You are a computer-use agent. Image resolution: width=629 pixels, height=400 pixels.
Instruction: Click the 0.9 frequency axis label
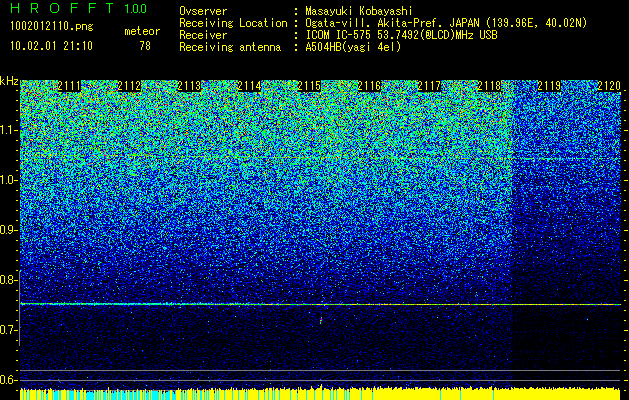click(x=8, y=230)
